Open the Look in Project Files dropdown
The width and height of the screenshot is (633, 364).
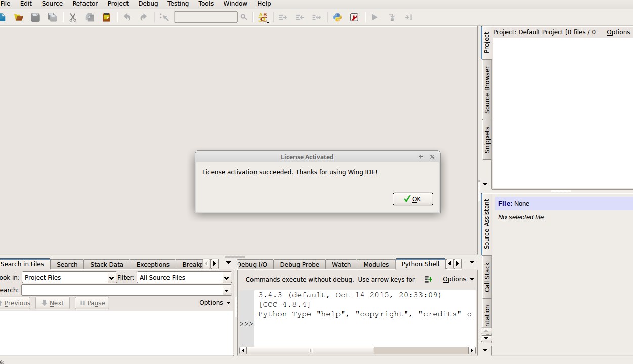coord(69,277)
